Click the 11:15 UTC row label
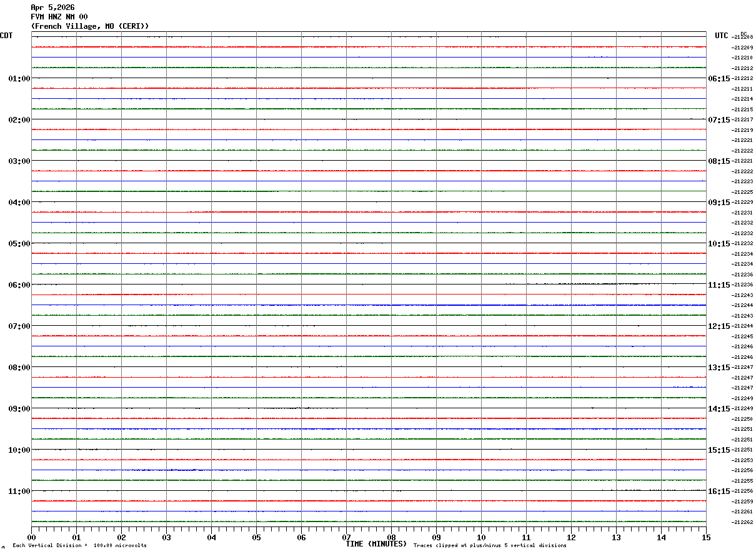Screen dimensions: 756x554 [x=719, y=285]
